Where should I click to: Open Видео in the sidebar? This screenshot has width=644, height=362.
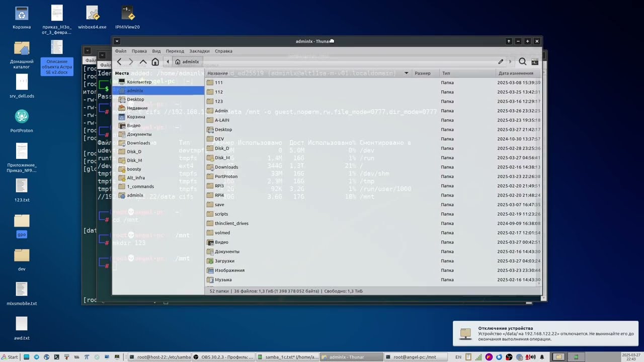[x=158, y=126]
